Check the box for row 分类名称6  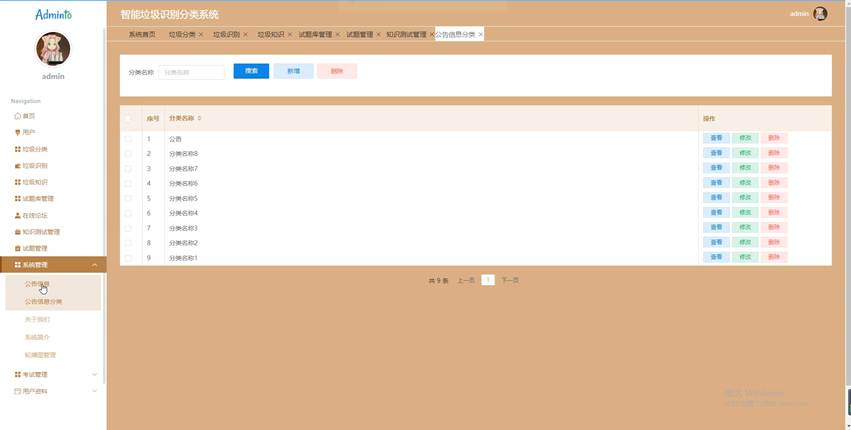pos(128,184)
